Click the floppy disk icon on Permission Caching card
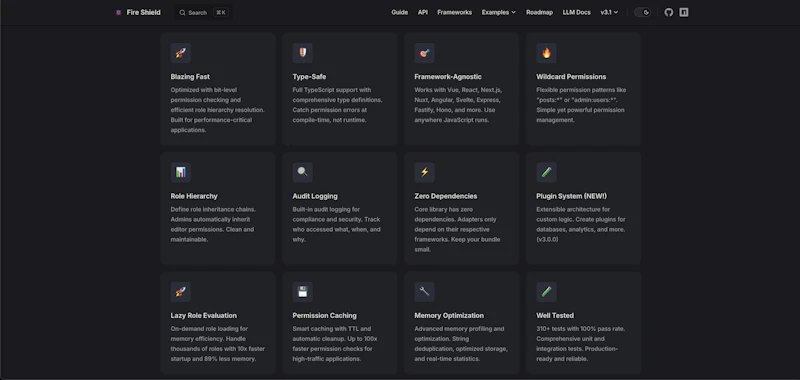The height and width of the screenshot is (380, 800). (x=303, y=291)
